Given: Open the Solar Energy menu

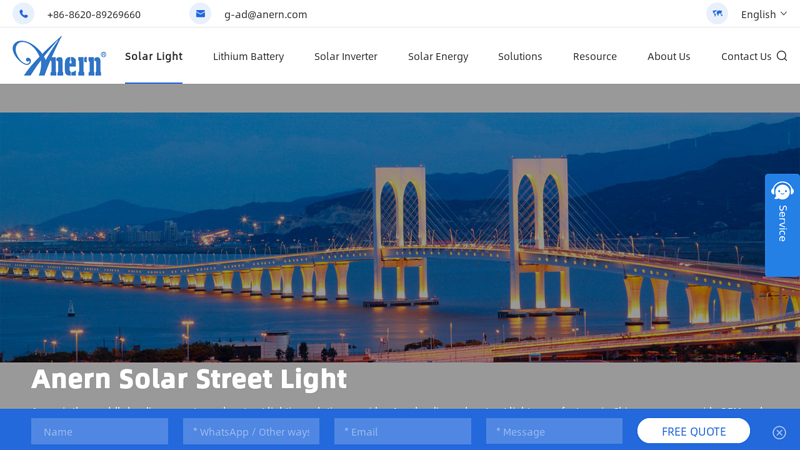Looking at the screenshot, I should 438,56.
